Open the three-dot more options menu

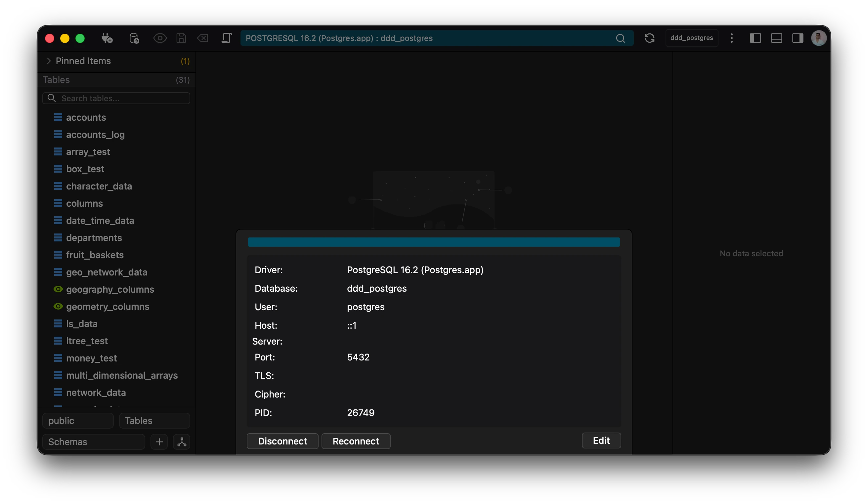[732, 38]
